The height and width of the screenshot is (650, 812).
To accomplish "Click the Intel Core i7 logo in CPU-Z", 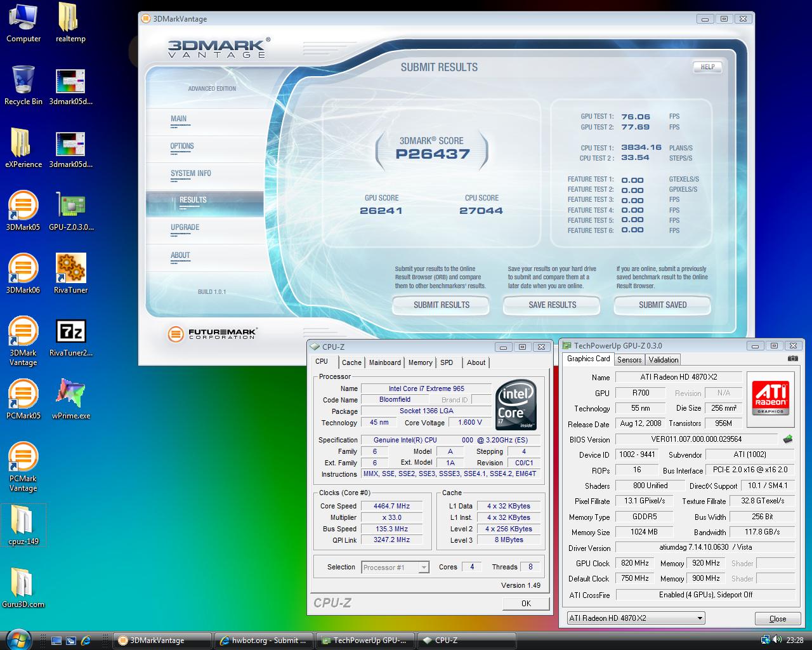I will pyautogui.click(x=516, y=404).
